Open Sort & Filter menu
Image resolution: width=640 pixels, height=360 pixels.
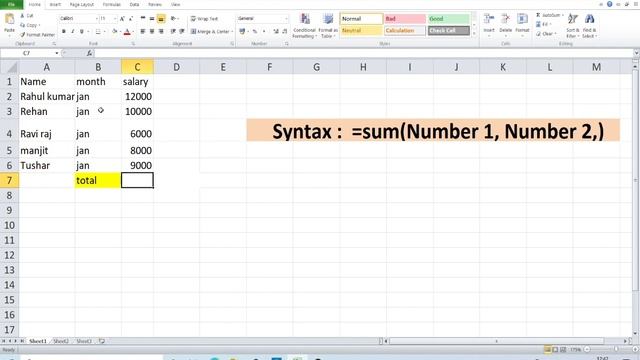tap(572, 26)
